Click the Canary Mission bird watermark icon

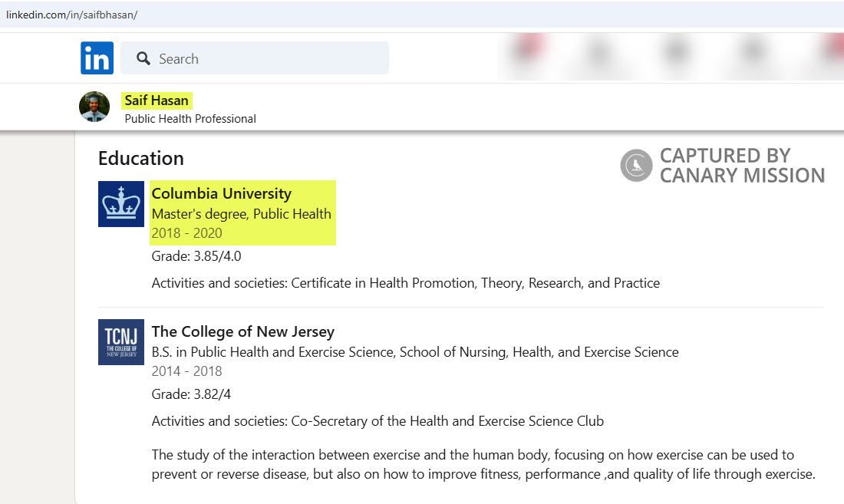[x=636, y=165]
